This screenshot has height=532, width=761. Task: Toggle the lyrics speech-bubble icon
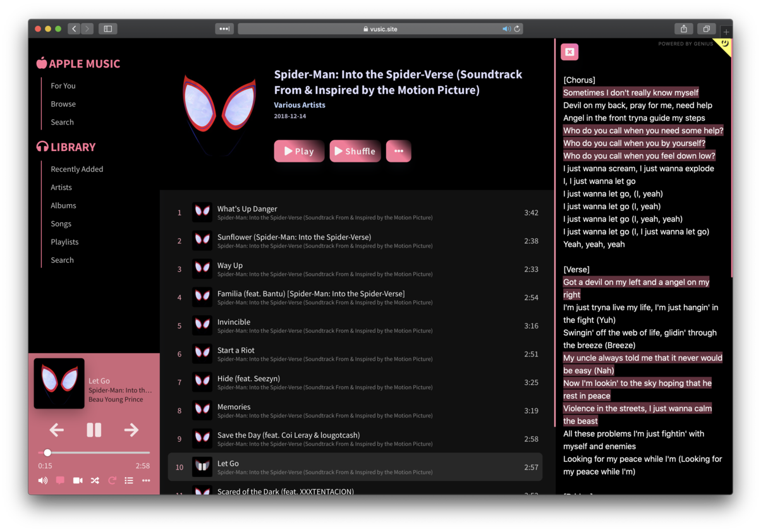click(60, 481)
